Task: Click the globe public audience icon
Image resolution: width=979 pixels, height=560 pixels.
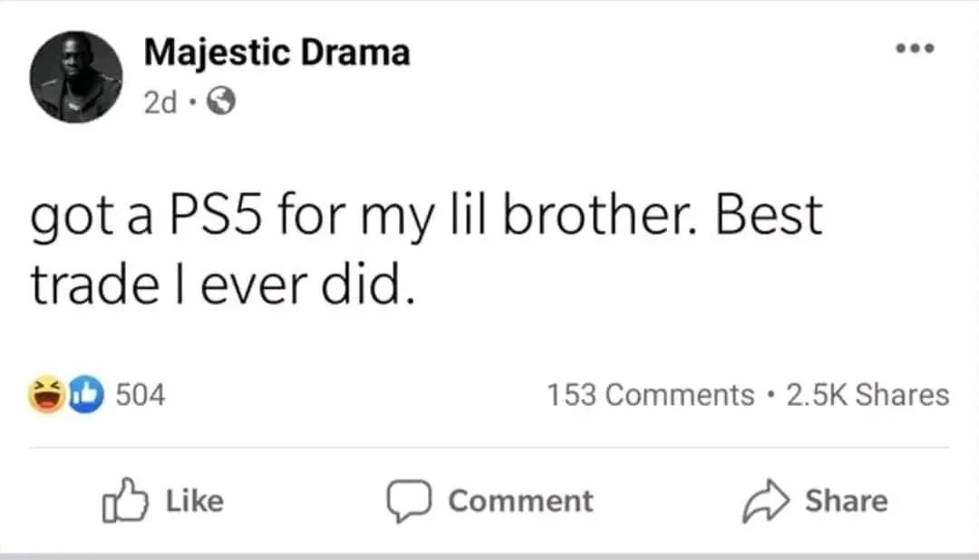Action: pyautogui.click(x=221, y=103)
